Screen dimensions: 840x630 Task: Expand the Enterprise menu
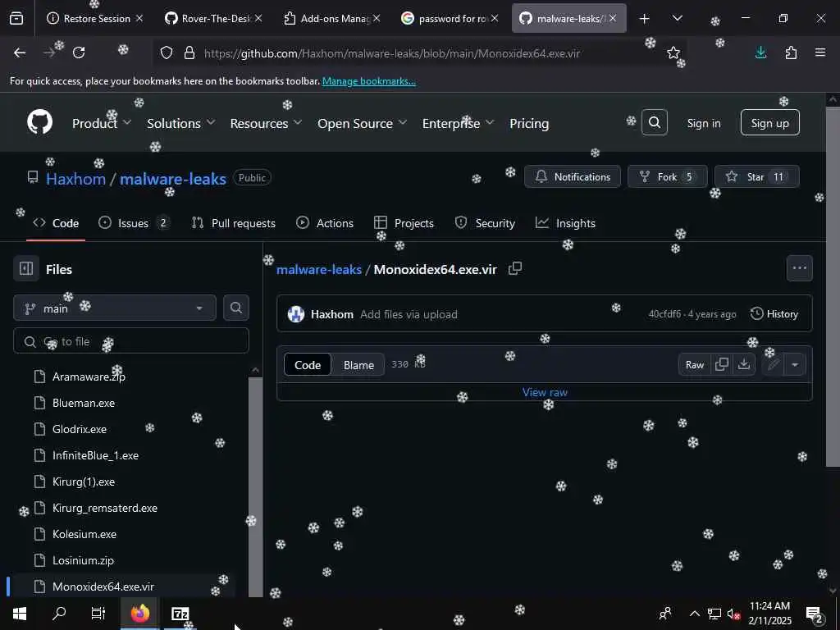(458, 123)
